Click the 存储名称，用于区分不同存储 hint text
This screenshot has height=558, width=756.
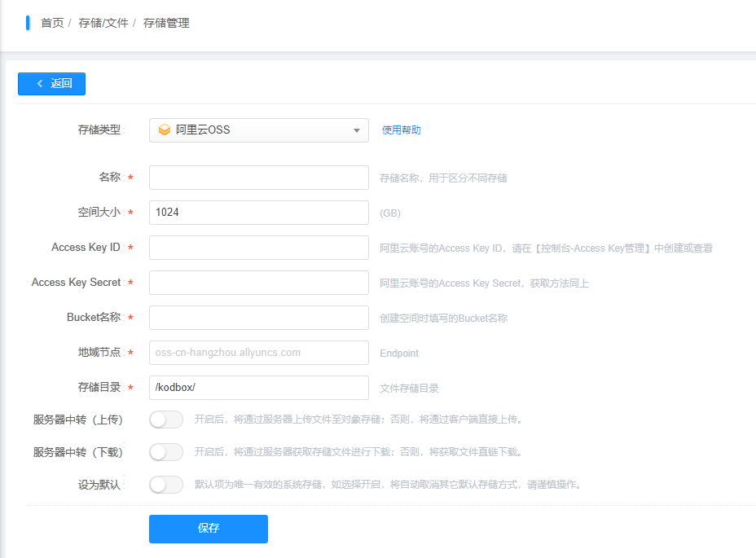pyautogui.click(x=443, y=178)
